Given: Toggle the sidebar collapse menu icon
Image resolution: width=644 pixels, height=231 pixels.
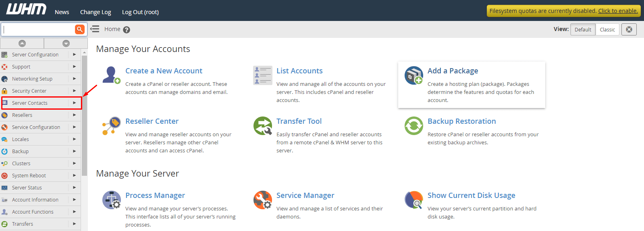Looking at the screenshot, I should click(95, 29).
